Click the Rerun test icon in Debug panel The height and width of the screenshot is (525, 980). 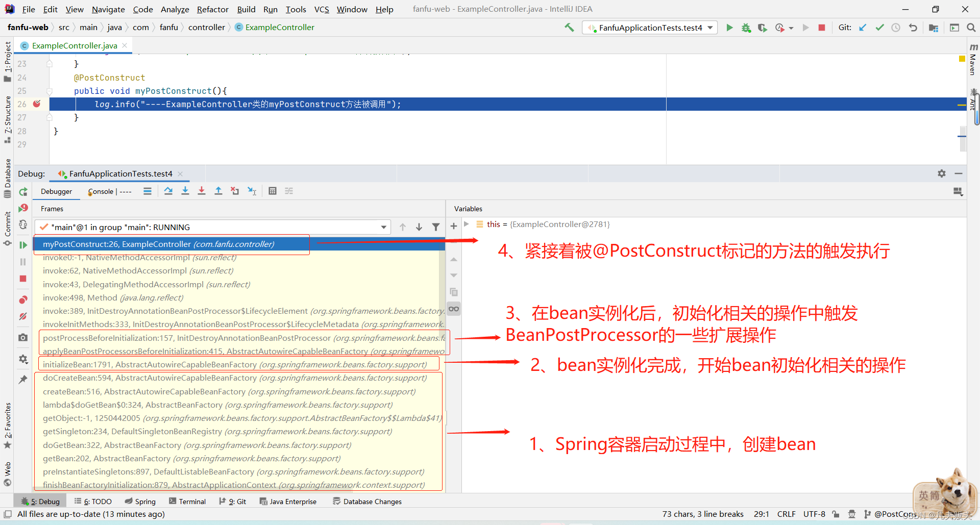point(23,192)
